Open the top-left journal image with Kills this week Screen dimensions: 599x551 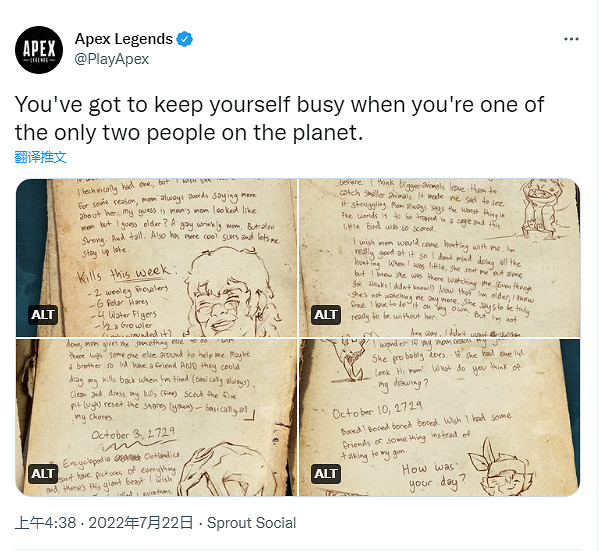(x=156, y=258)
